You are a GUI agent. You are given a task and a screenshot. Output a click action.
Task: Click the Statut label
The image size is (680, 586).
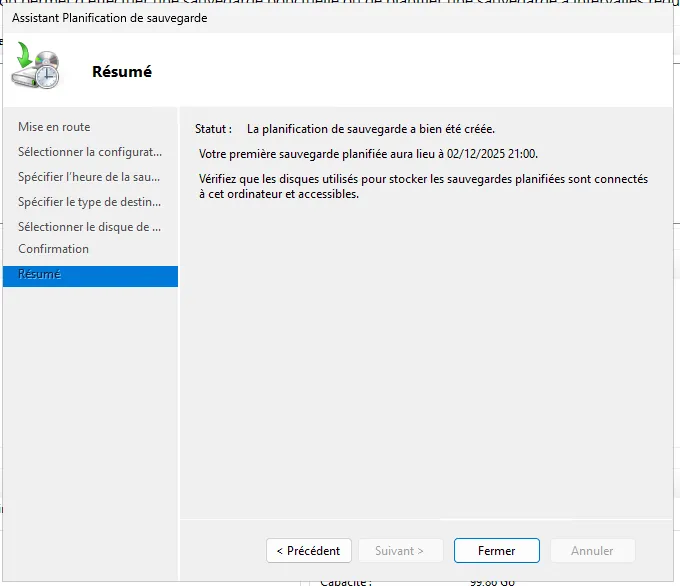coord(213,129)
